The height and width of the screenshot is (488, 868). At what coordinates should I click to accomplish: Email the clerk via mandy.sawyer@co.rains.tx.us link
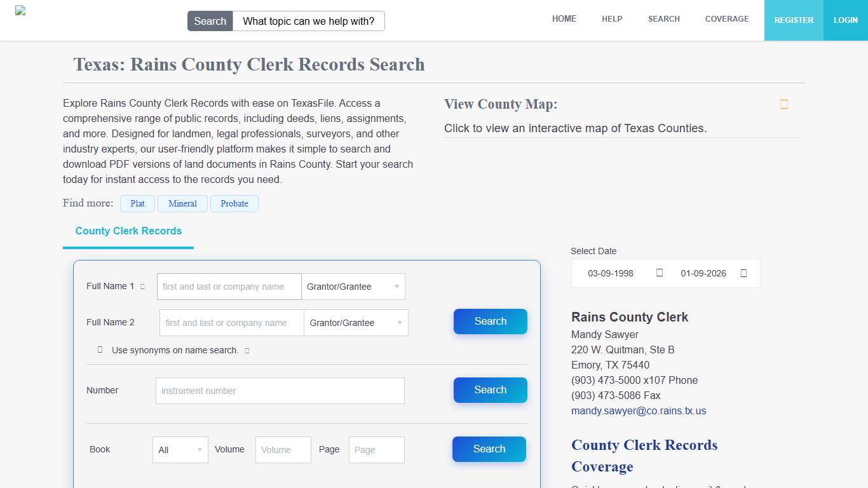pos(639,410)
